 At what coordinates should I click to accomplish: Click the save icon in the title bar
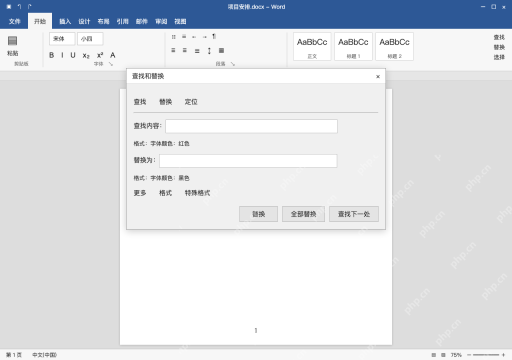(x=9, y=7)
